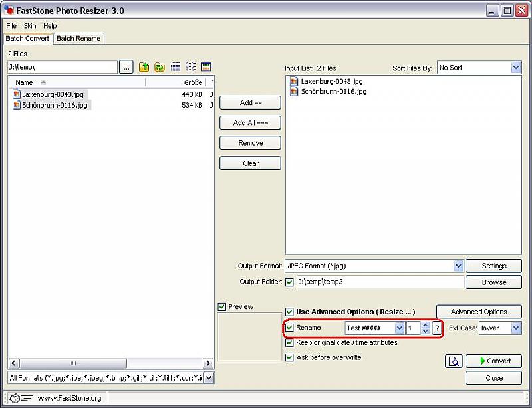Click the refresh folder icon

point(160,67)
